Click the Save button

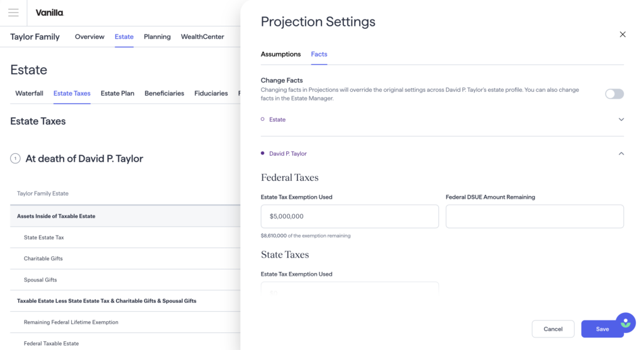(602, 329)
